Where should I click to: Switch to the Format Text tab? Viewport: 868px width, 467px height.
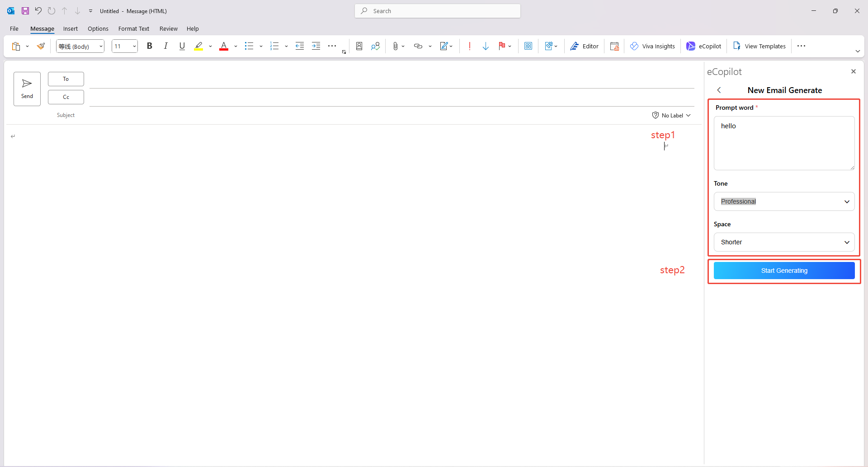(x=133, y=28)
